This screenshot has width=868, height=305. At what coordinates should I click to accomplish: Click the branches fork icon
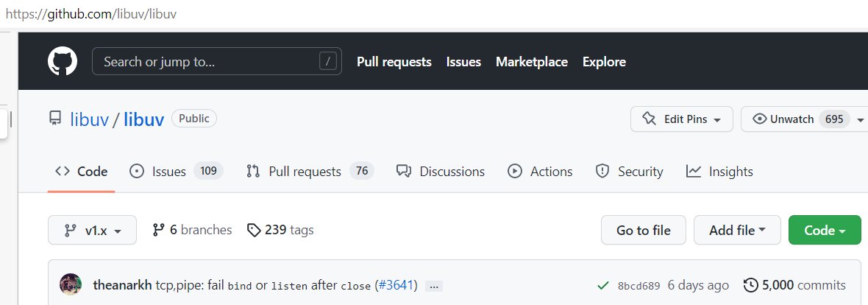click(158, 230)
